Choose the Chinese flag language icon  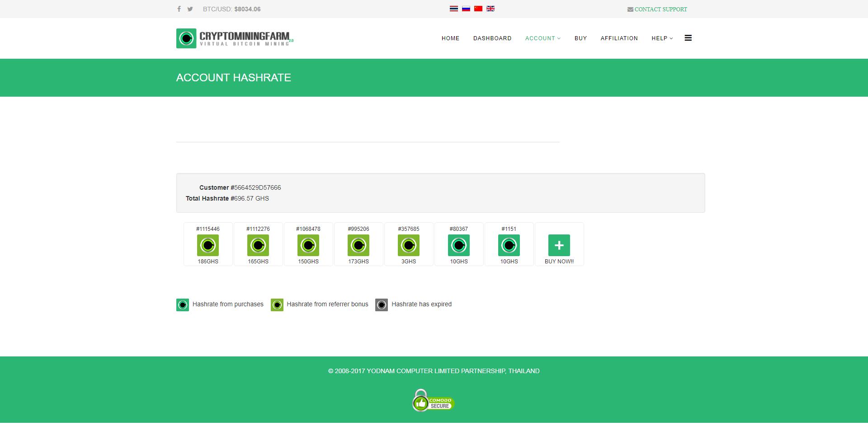click(478, 9)
